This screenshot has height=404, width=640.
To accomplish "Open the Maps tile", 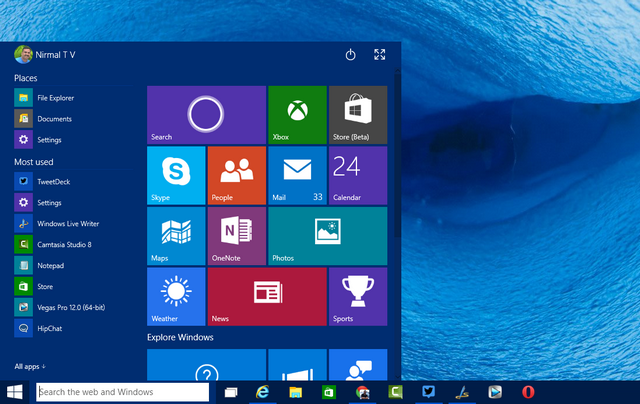I will point(176,236).
